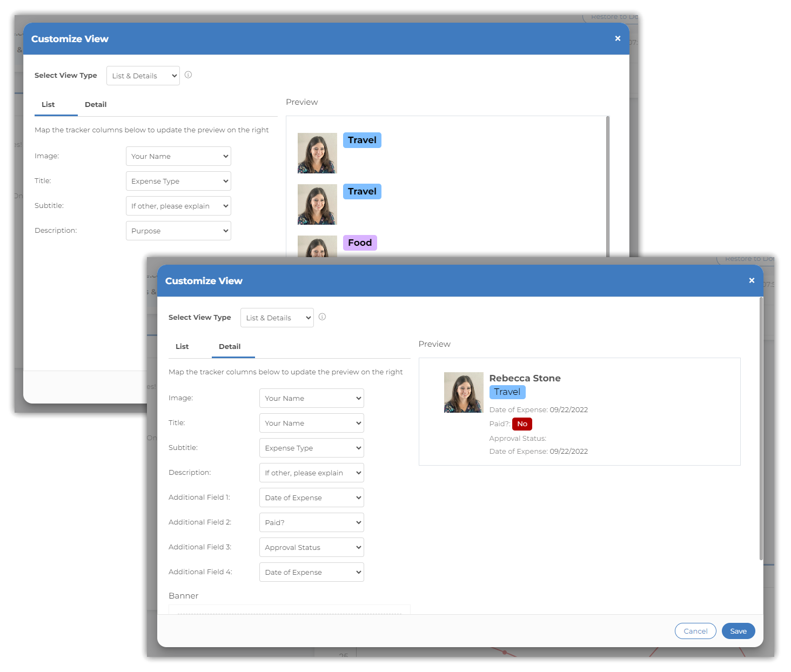
Task: Click Rebecca Stone's profile photo in preview
Action: (464, 392)
